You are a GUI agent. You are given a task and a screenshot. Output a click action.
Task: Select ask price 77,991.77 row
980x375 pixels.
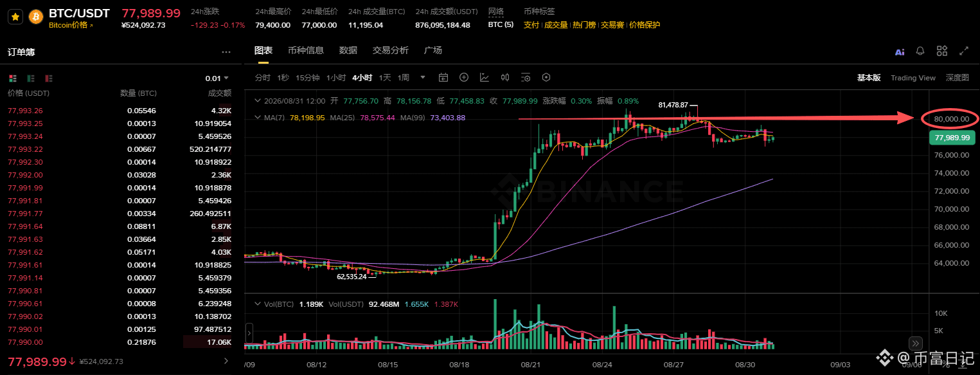120,214
